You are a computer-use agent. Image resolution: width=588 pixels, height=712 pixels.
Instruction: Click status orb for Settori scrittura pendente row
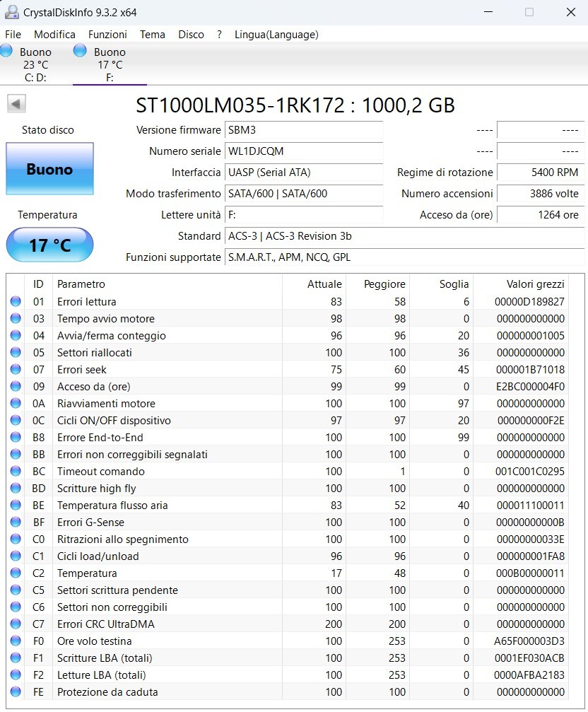[16, 590]
